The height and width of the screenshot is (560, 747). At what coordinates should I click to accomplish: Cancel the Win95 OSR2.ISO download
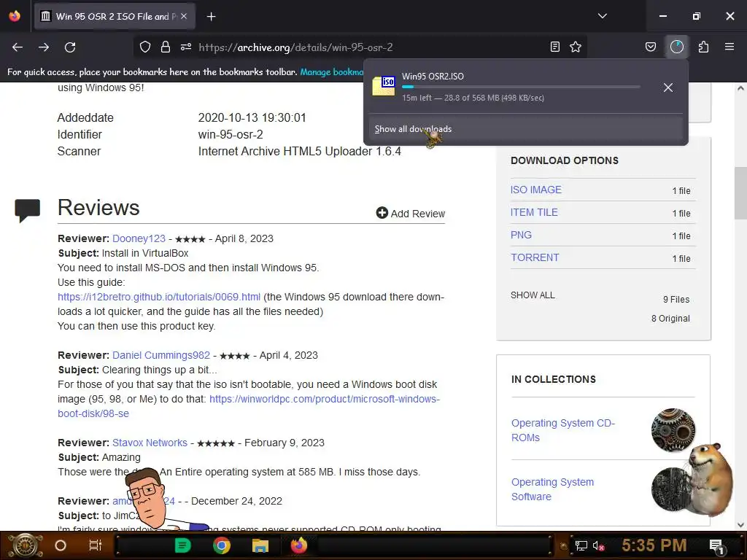pos(668,87)
